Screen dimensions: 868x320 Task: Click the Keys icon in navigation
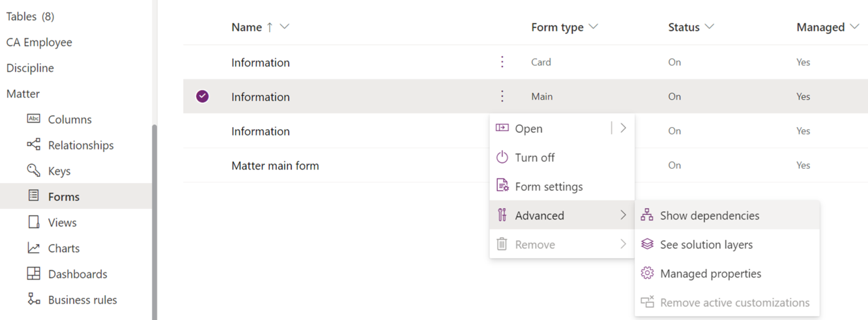click(34, 170)
